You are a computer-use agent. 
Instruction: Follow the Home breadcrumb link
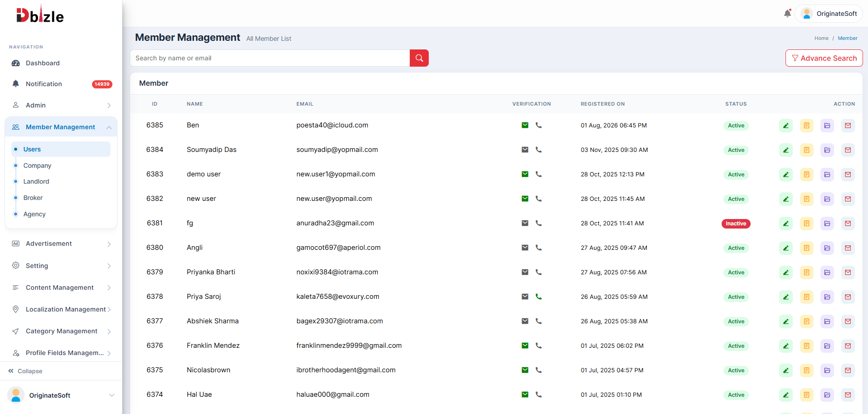(821, 38)
